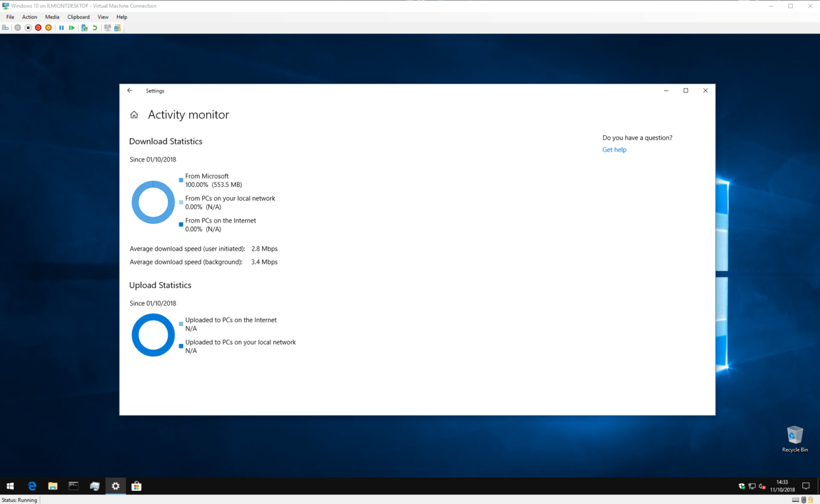Click the greyed Start VM toolbar icon

[18, 28]
